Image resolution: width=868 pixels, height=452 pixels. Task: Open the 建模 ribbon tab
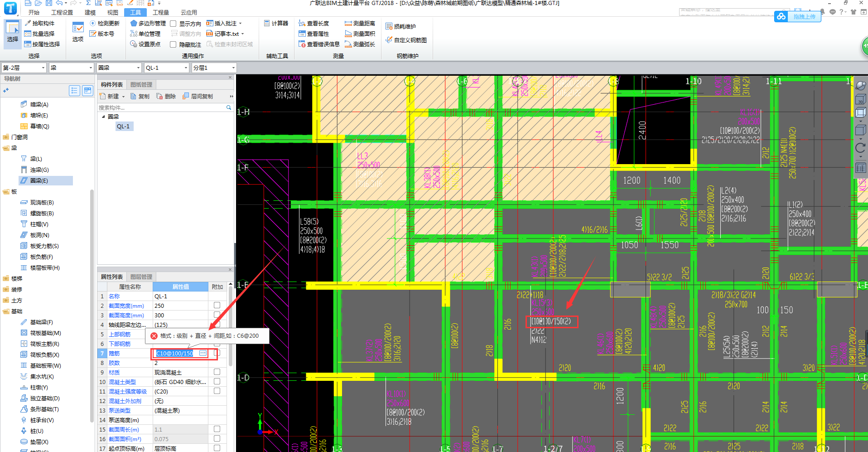(x=90, y=12)
